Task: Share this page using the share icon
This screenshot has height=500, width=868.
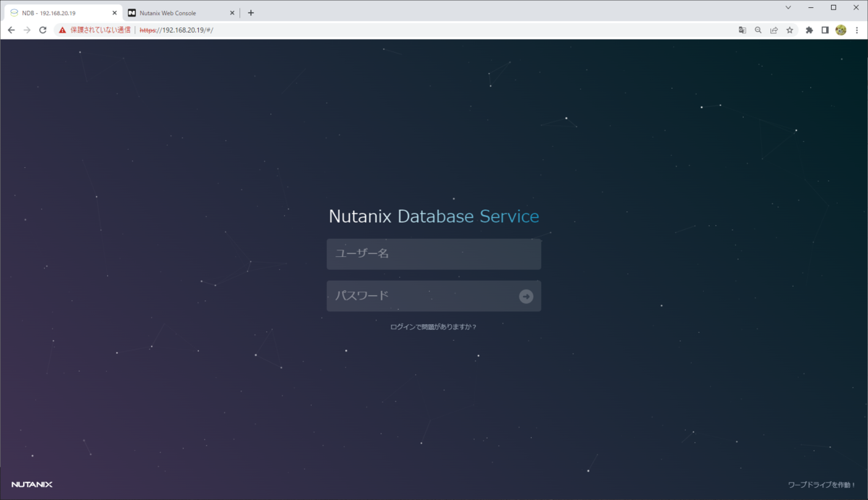Action: [774, 30]
